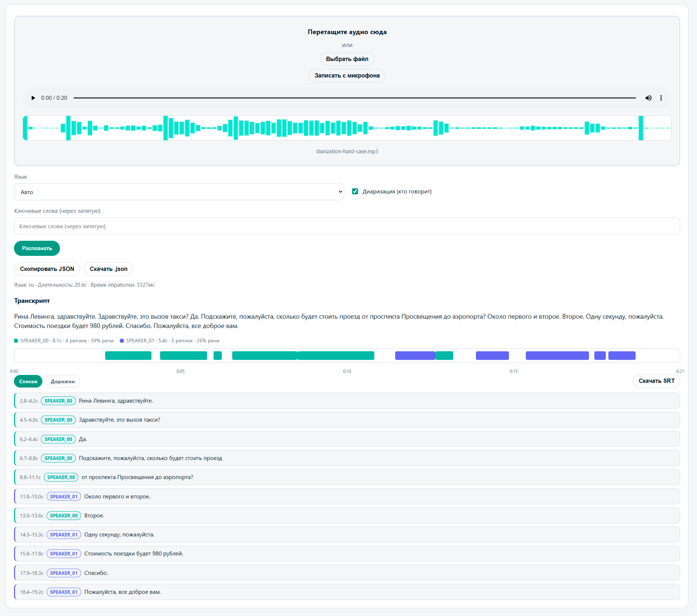Click the 'Перетащите аудио сюда' drop zone heading

coord(347,32)
